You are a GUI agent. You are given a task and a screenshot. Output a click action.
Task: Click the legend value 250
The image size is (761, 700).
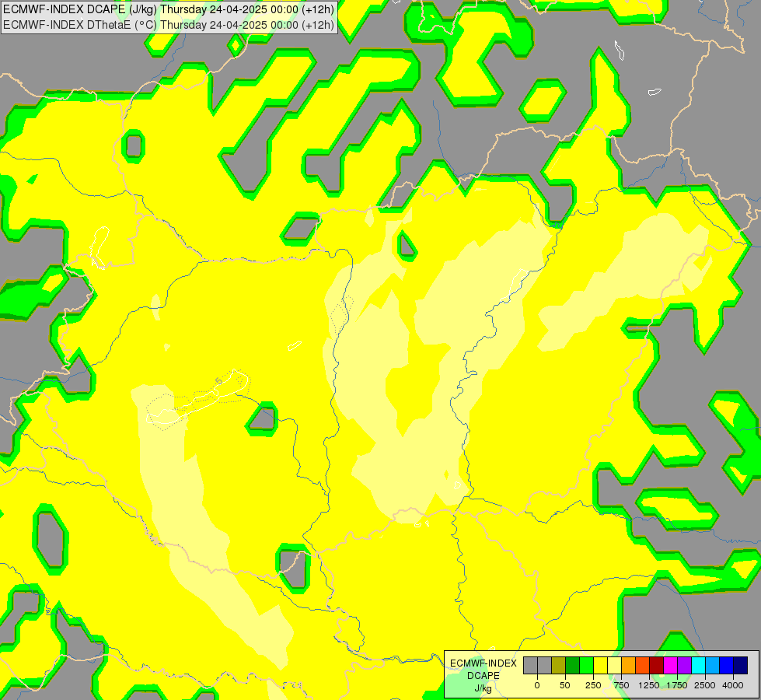point(593,685)
